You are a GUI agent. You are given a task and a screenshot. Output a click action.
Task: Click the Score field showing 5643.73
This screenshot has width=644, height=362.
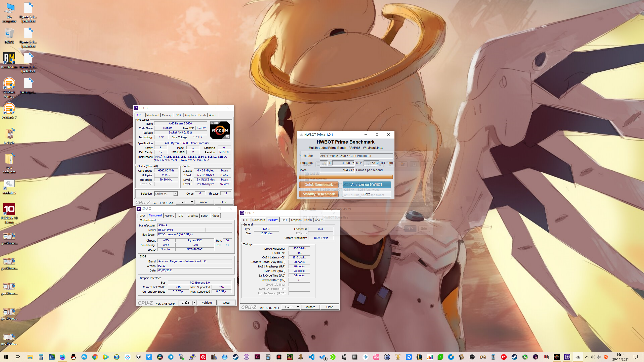tap(337, 170)
